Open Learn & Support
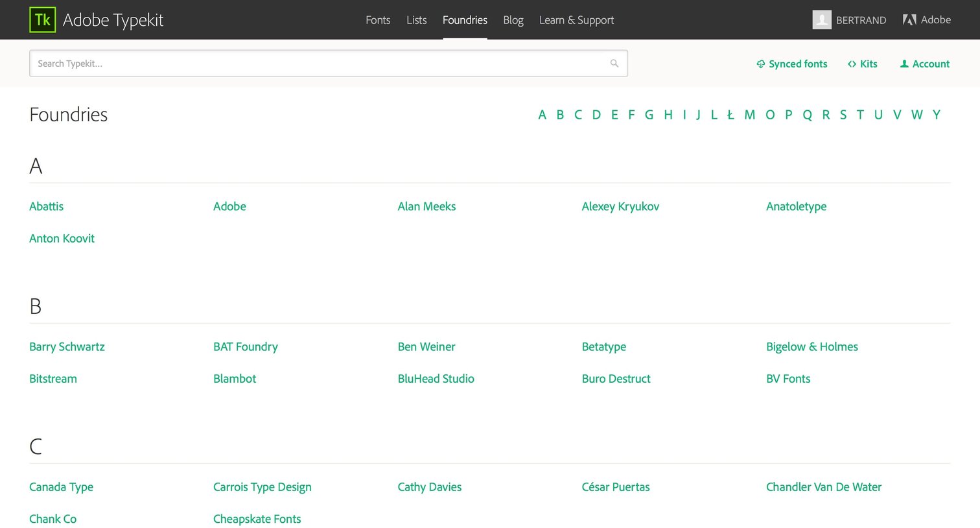This screenshot has width=980, height=528. (576, 20)
